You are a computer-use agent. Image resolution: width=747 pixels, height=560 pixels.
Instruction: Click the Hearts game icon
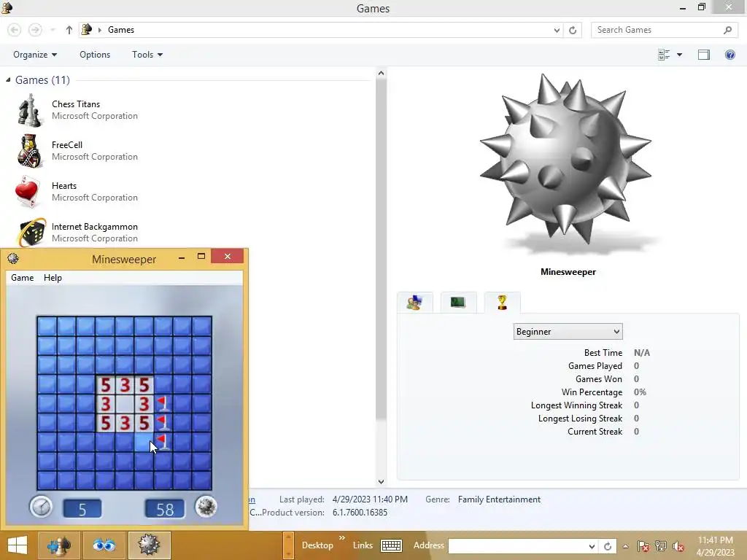[28, 192]
